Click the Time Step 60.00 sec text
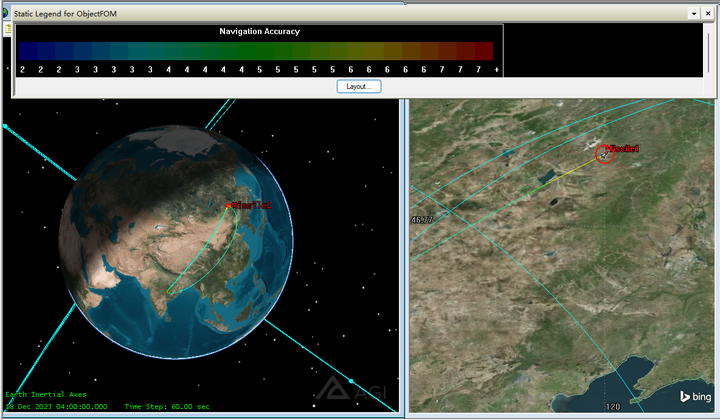Viewport: 720px width, 420px height. tap(167, 407)
